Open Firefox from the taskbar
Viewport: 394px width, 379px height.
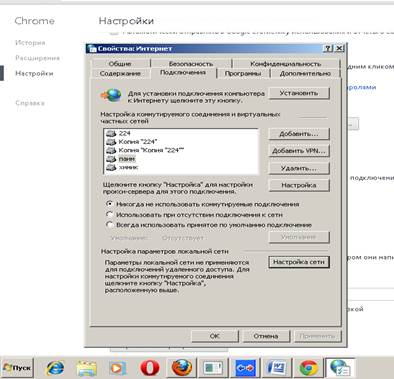182,368
